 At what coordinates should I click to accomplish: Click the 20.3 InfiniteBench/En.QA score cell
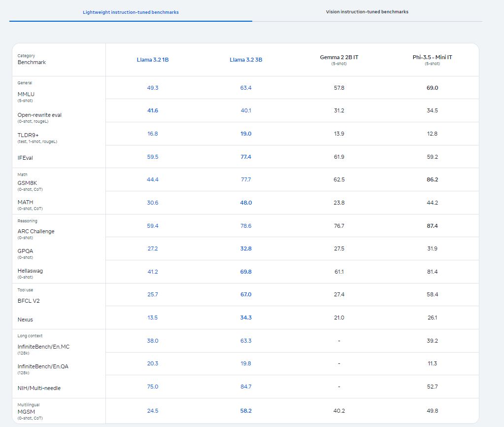[x=153, y=363]
